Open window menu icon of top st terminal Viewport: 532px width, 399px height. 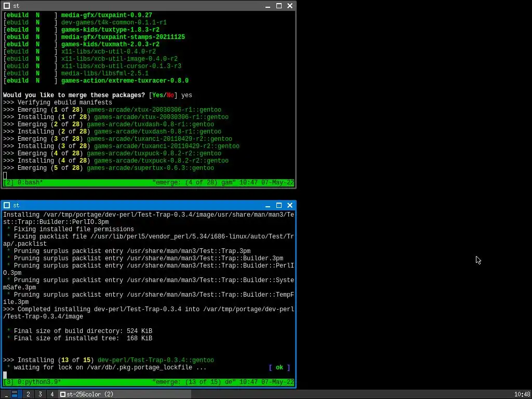[x=6, y=6]
